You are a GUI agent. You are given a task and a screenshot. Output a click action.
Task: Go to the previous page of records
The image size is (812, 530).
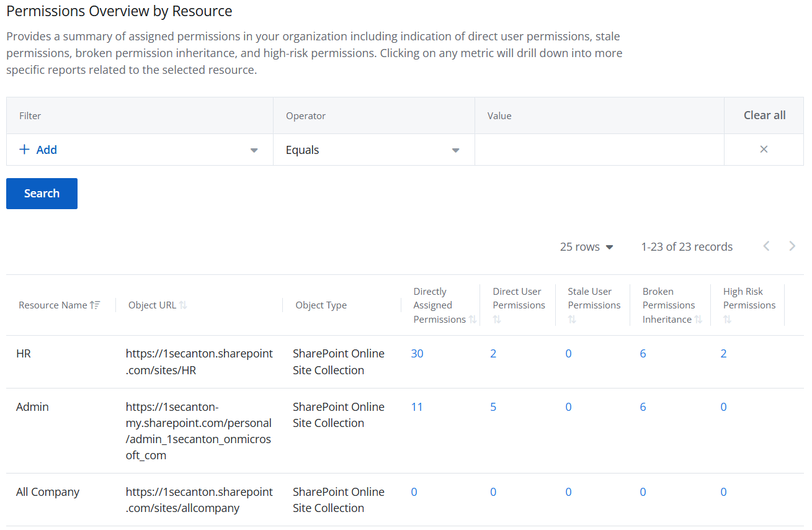click(x=767, y=246)
